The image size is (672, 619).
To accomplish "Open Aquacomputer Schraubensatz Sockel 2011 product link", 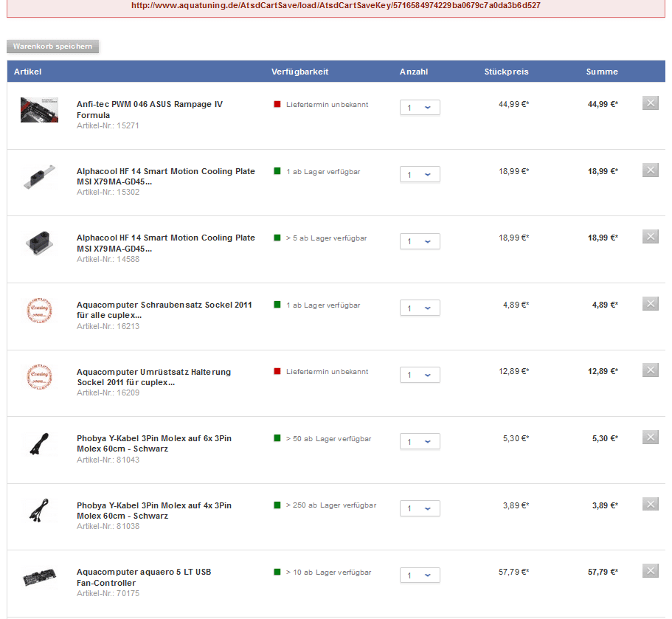I will [x=164, y=310].
